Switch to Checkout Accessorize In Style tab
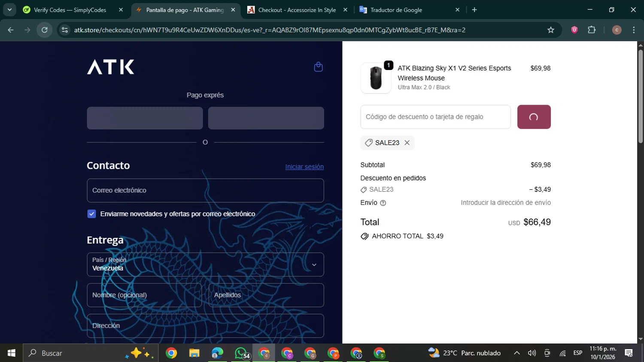 click(297, 10)
